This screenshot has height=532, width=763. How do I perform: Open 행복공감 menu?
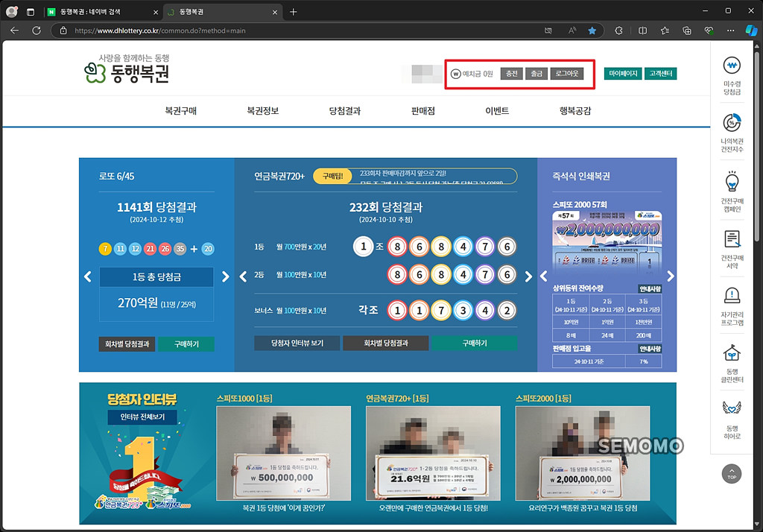point(575,111)
